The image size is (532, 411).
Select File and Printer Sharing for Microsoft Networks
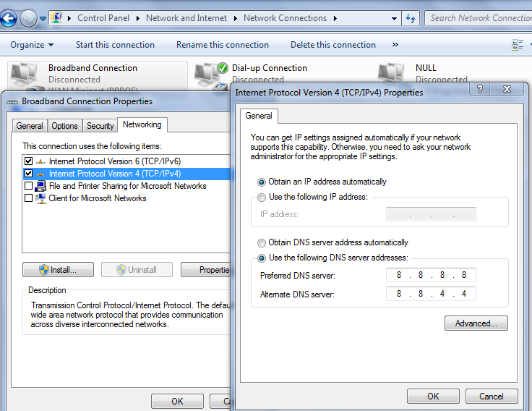[127, 186]
